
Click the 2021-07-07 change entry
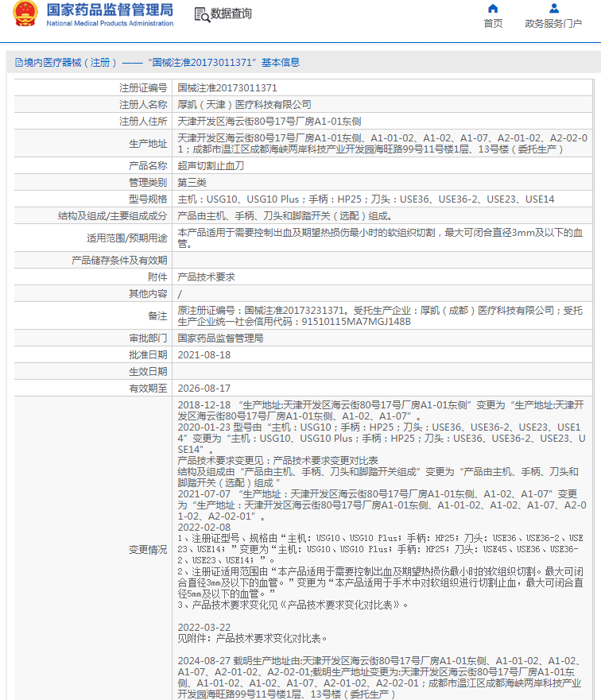pos(382,505)
